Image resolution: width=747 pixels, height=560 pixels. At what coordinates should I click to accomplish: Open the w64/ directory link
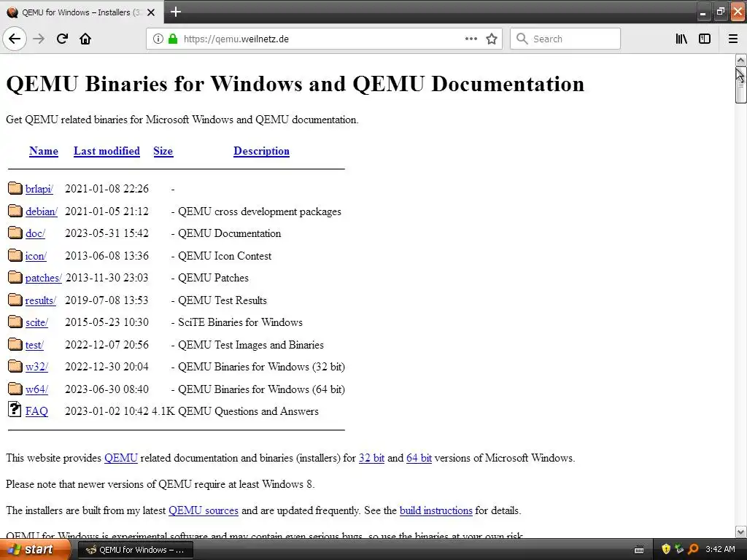[36, 389]
